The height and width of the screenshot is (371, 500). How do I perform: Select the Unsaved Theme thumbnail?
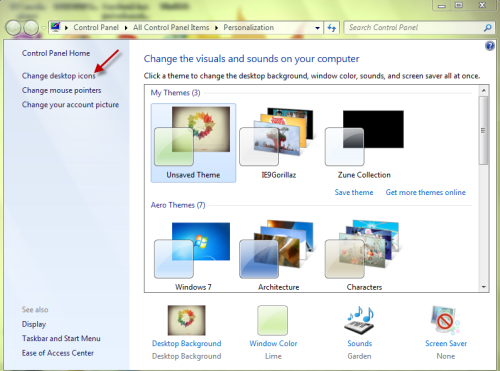[193, 143]
